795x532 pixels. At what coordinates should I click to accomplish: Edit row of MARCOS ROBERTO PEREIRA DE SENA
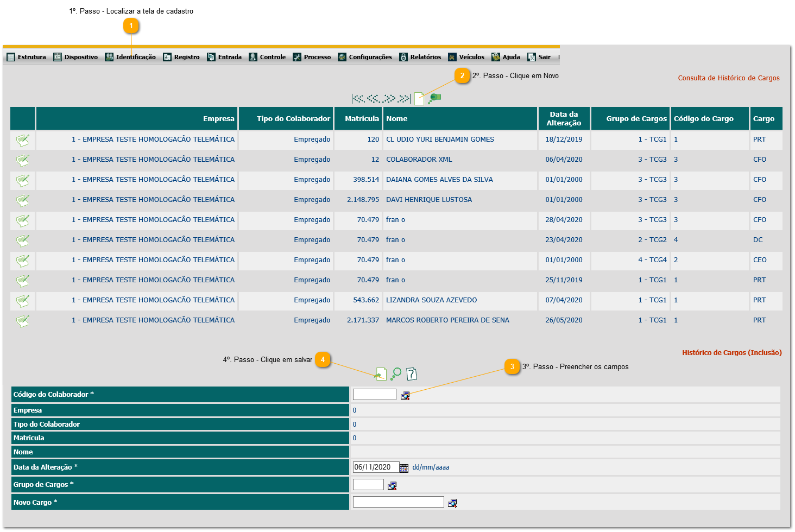coord(22,321)
